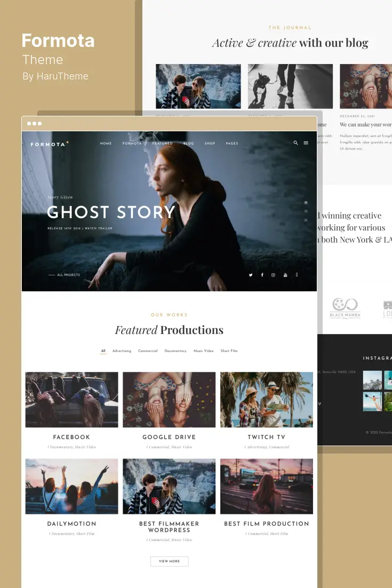
Task: Click 'We can make your wor' blog post title
Action: [366, 124]
